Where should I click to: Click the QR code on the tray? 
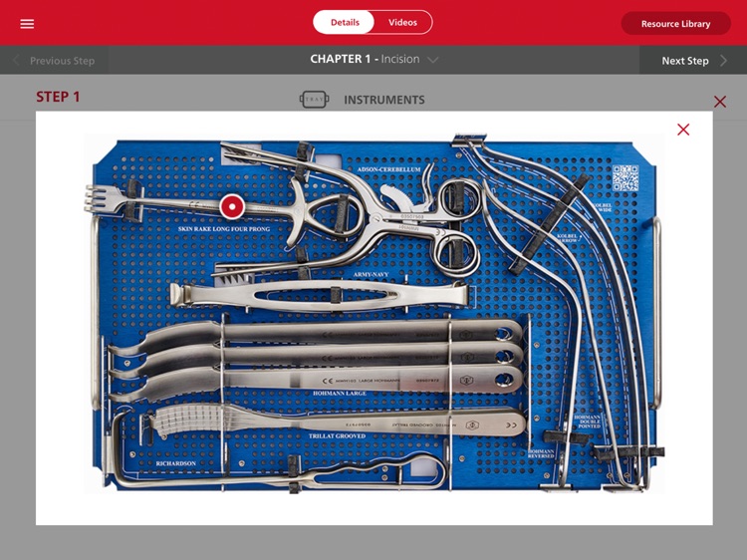pyautogui.click(x=625, y=177)
